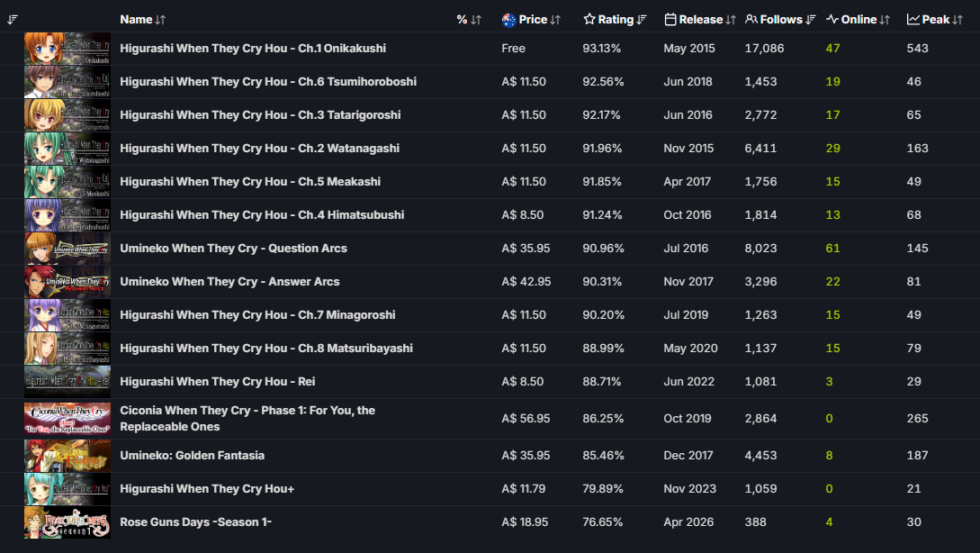Click the Apr 2026 release date
Image resolution: width=980 pixels, height=553 pixels.
(688, 521)
